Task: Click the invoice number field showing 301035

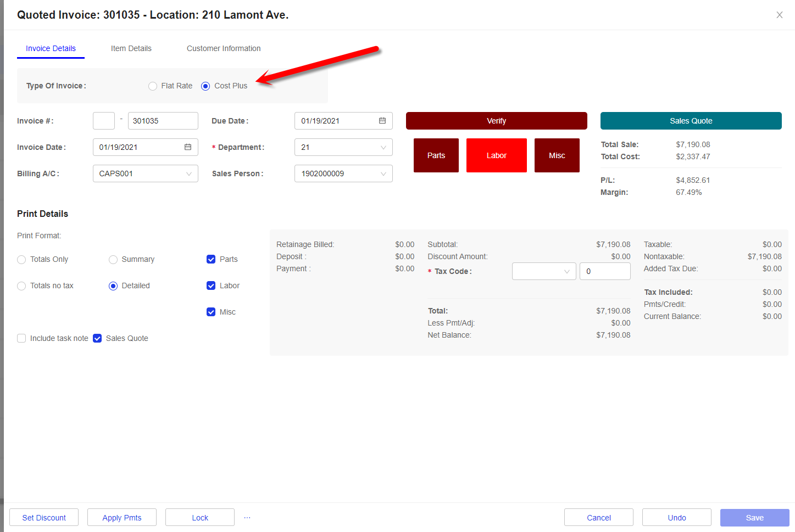Action: tap(163, 121)
